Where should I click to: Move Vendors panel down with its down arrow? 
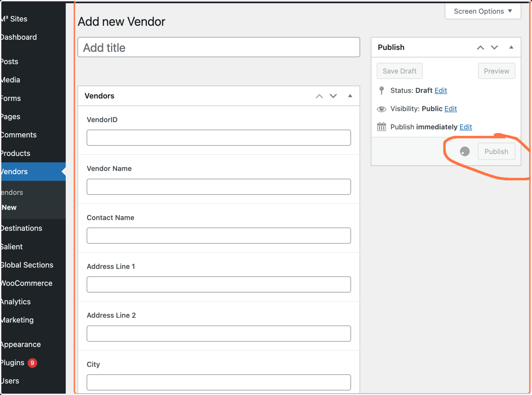click(333, 96)
